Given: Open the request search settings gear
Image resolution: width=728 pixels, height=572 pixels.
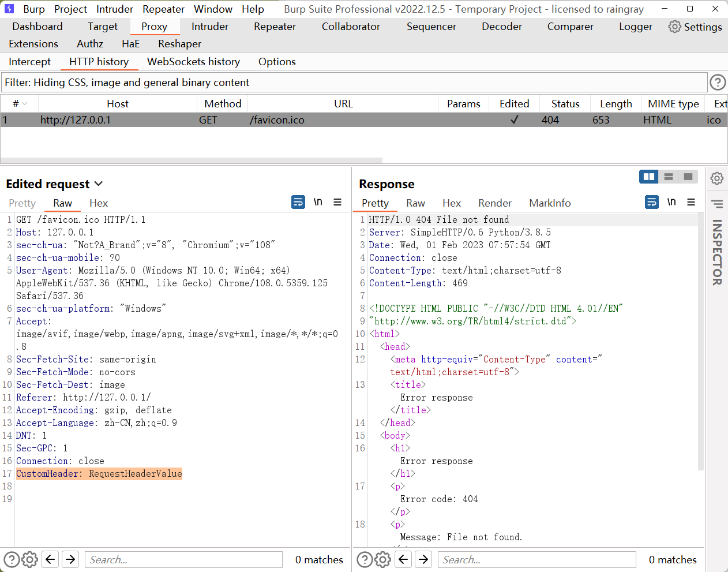Looking at the screenshot, I should click(x=30, y=559).
